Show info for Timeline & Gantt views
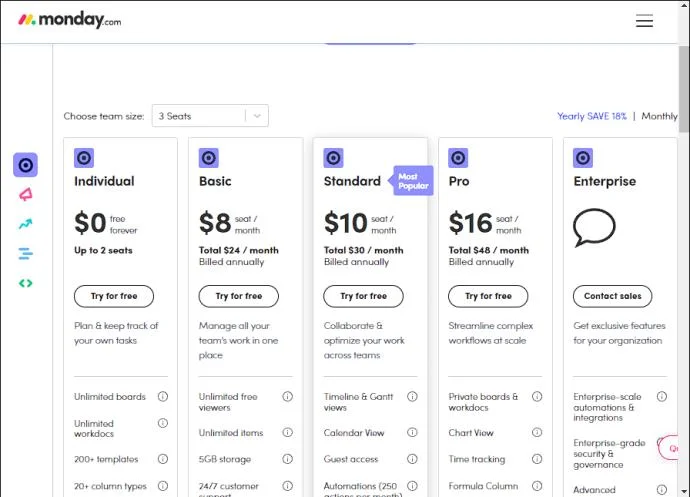Viewport: 690px width, 497px height. pos(412,397)
